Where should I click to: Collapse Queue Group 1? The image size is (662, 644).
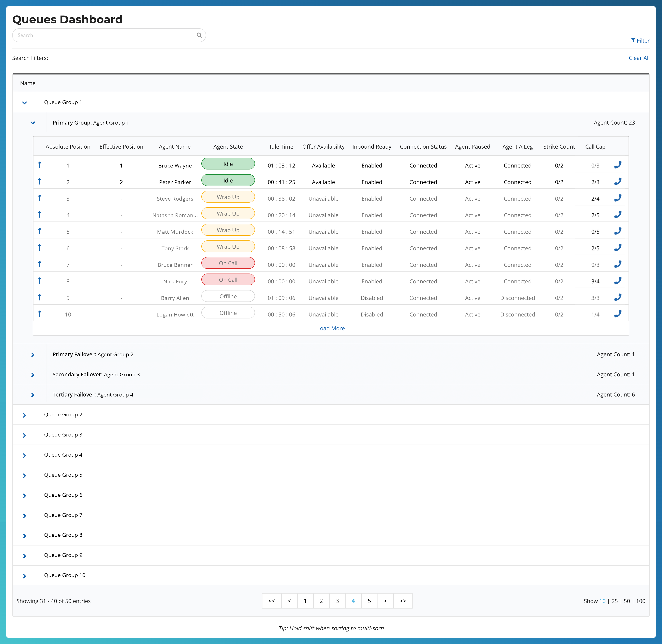24,102
